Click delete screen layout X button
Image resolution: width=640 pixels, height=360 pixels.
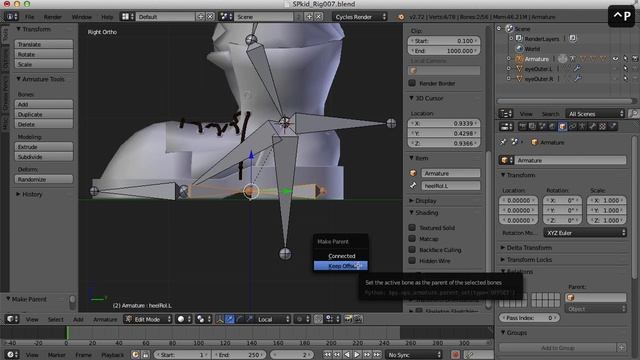click(210, 17)
